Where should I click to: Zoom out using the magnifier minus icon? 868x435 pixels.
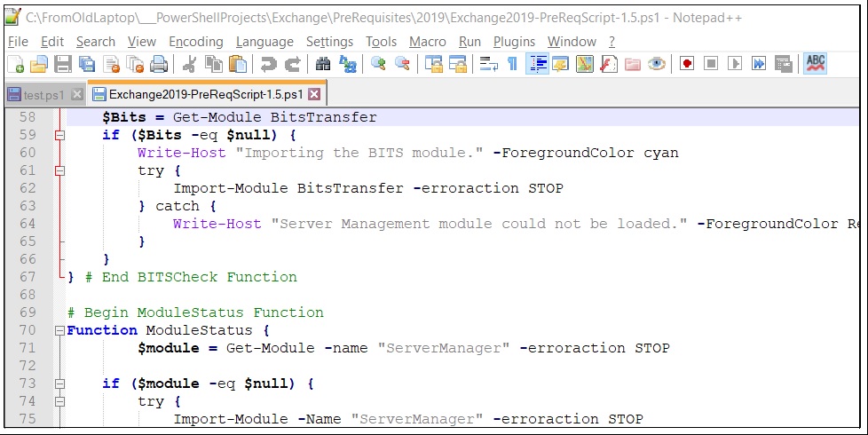tap(402, 64)
